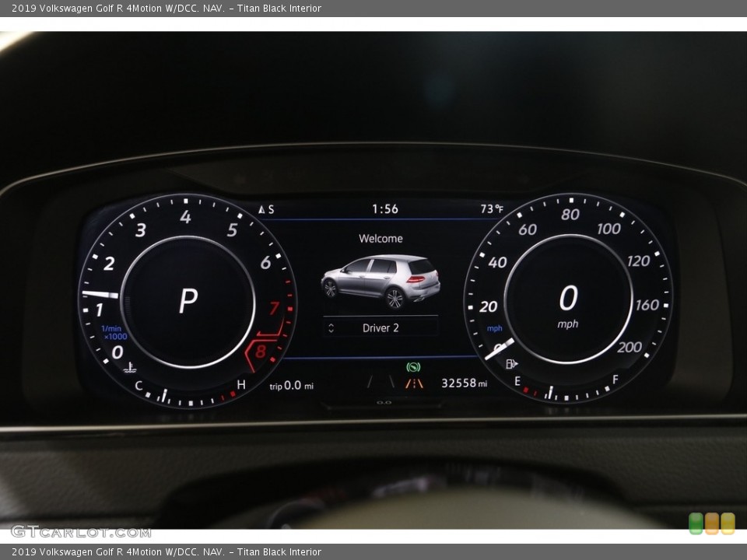This screenshot has height=560, width=747.
Task: Tap the 1/min x1000 tachometer label
Action: [114, 332]
